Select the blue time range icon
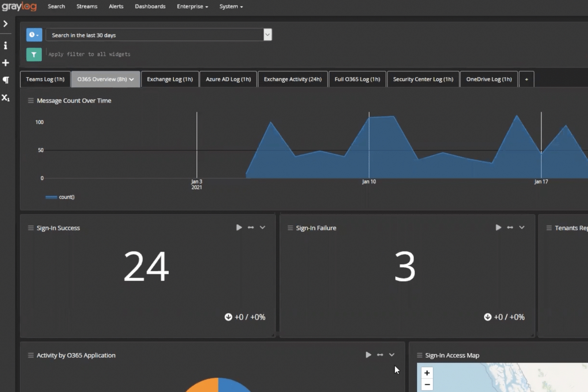Viewport: 588px width, 392px height. pyautogui.click(x=34, y=35)
